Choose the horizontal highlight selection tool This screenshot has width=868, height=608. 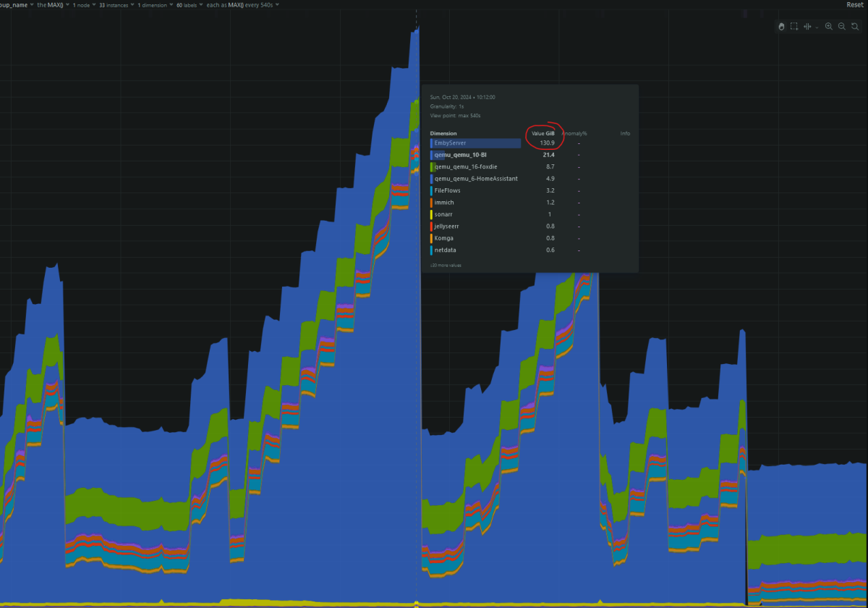pyautogui.click(x=807, y=26)
